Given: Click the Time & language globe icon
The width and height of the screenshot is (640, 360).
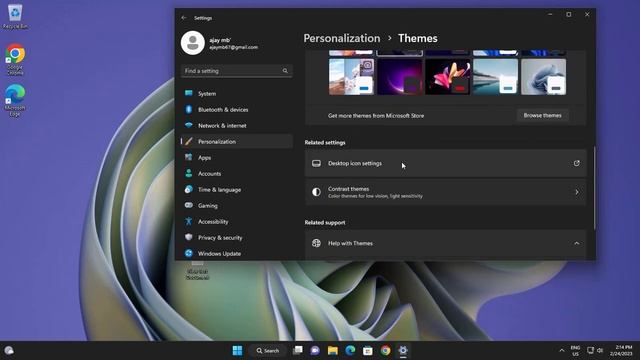Looking at the screenshot, I should point(189,189).
